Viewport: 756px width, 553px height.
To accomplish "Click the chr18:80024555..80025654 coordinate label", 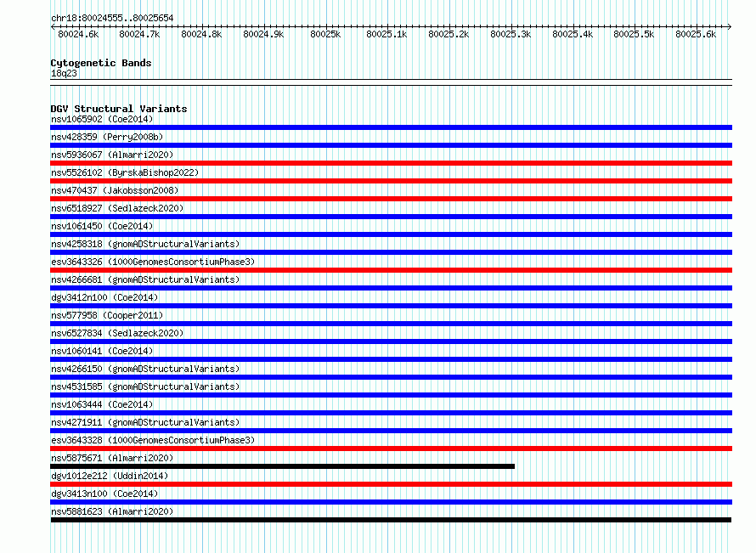I will pyautogui.click(x=112, y=18).
